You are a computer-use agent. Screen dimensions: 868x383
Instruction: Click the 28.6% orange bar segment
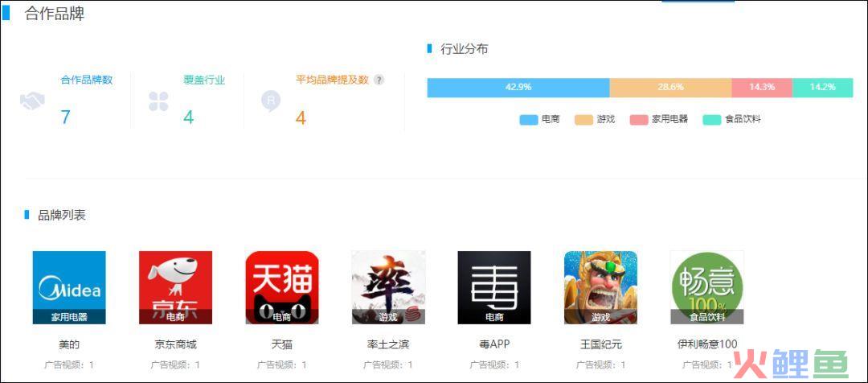click(x=670, y=88)
